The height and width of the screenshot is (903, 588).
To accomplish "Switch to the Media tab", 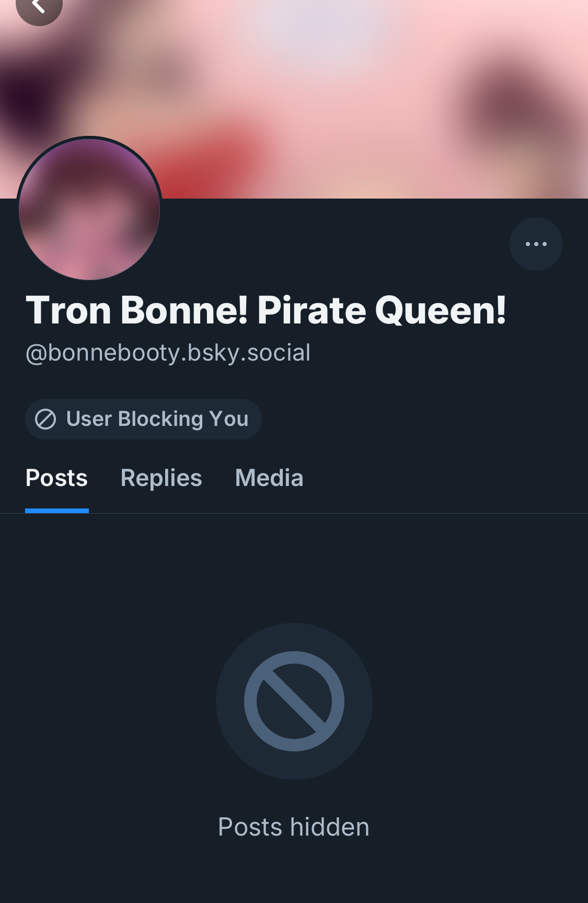I will [269, 478].
